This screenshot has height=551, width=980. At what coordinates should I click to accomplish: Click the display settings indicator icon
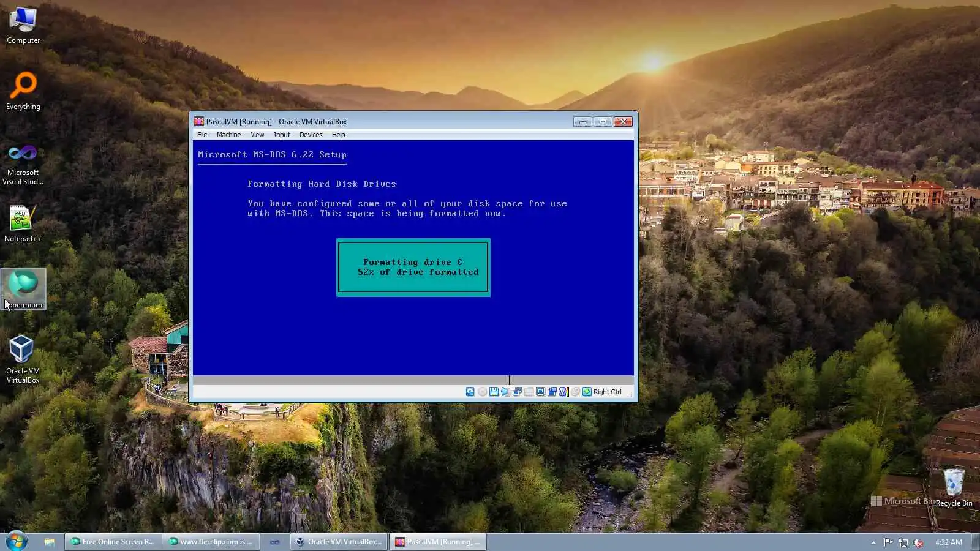pyautogui.click(x=540, y=392)
